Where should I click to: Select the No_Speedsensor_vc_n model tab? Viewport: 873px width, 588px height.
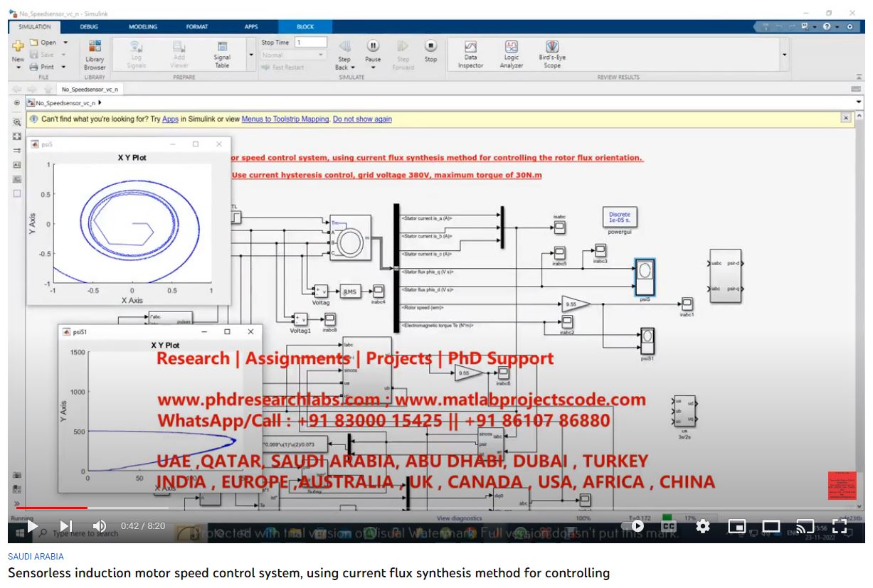click(90, 90)
